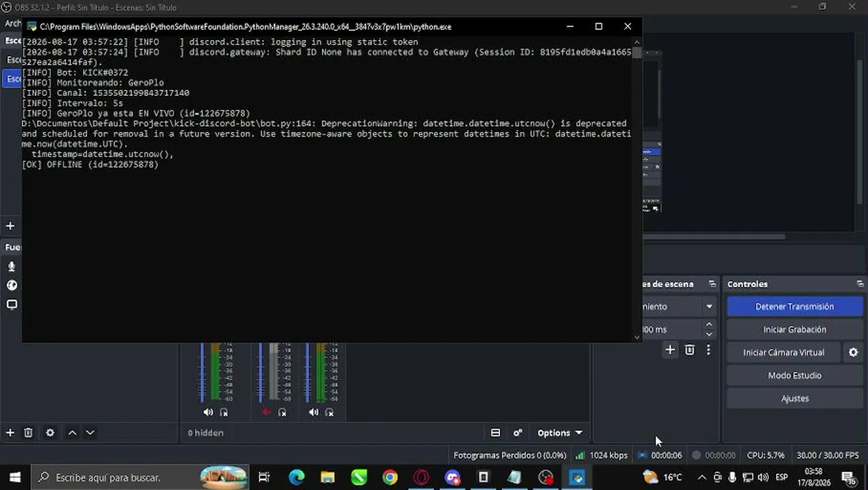Viewport: 868px width, 490px height.
Task: Remove selected source with trash icon
Action: pyautogui.click(x=29, y=433)
